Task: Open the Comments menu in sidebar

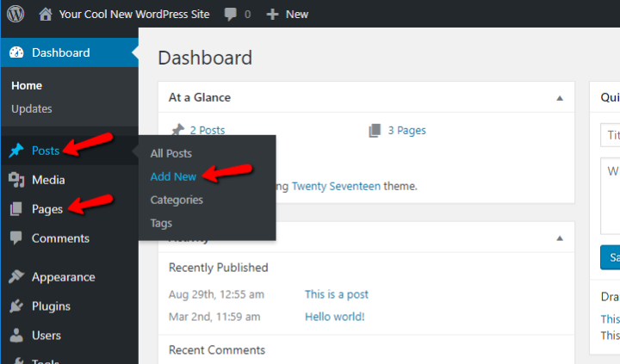Action: [60, 238]
